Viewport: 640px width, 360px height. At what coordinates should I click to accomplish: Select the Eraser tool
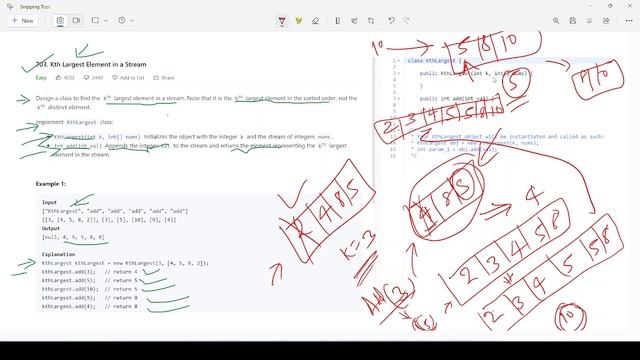[x=315, y=21]
